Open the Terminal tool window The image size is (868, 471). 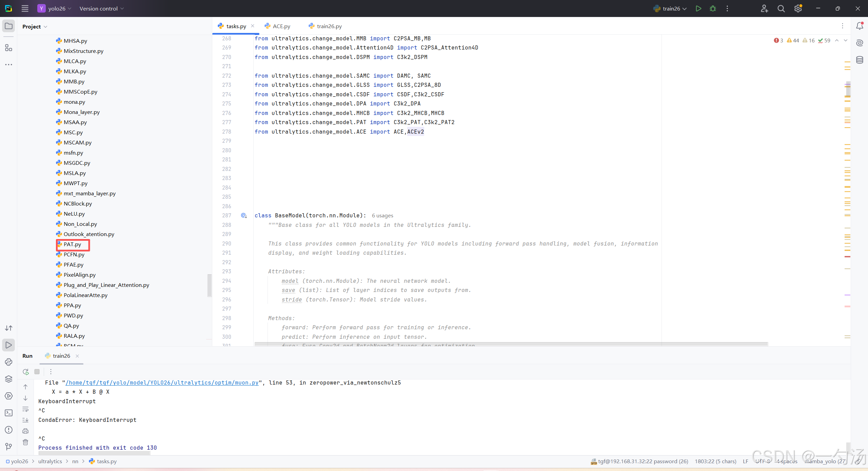click(8, 413)
